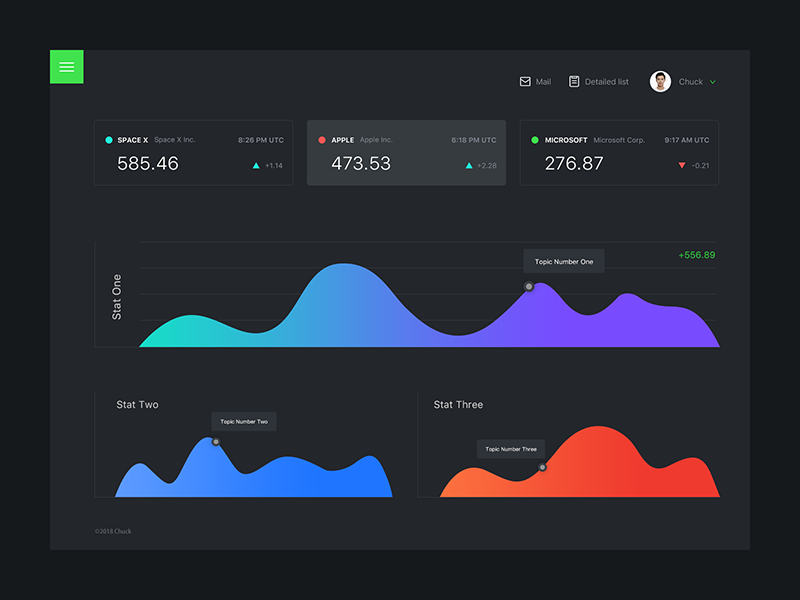Screen dimensions: 800x600
Task: Click the Detailed list clipboard icon
Action: (x=574, y=82)
